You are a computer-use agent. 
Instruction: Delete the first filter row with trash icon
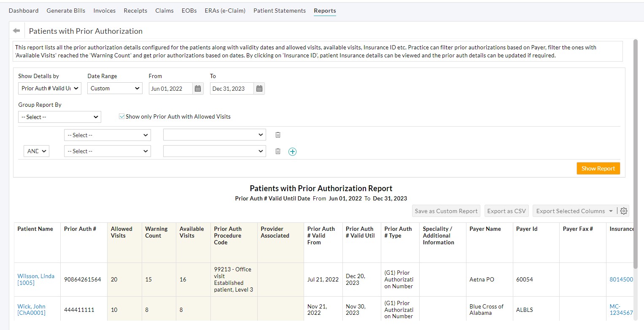278,135
